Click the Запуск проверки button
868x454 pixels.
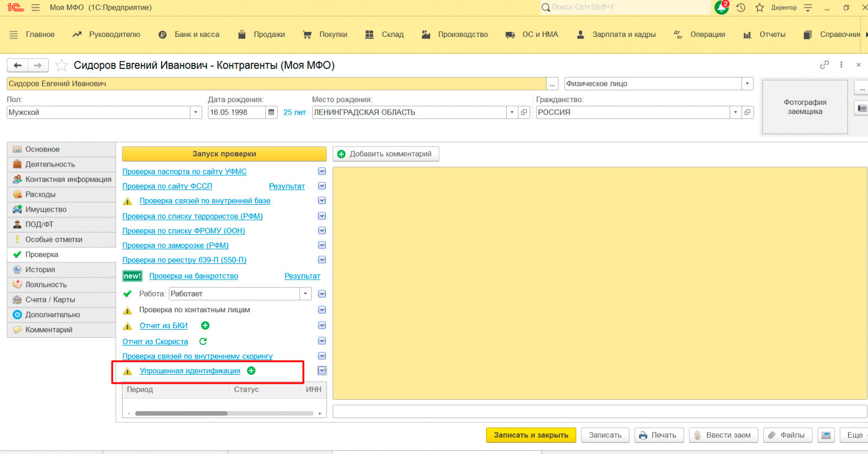pos(224,154)
